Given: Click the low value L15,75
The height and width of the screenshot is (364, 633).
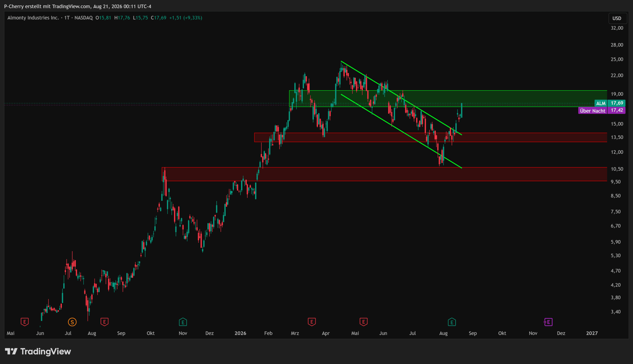Looking at the screenshot, I should point(140,18).
